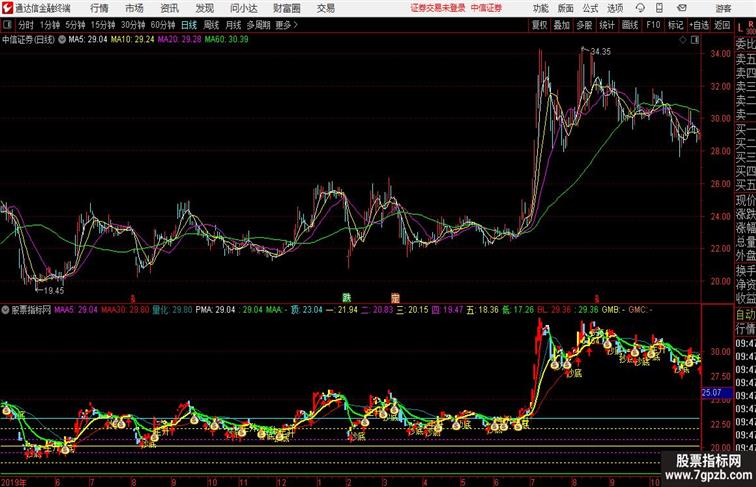
Task: Click the 股票指标网 indicator name label
Action: pos(31,310)
